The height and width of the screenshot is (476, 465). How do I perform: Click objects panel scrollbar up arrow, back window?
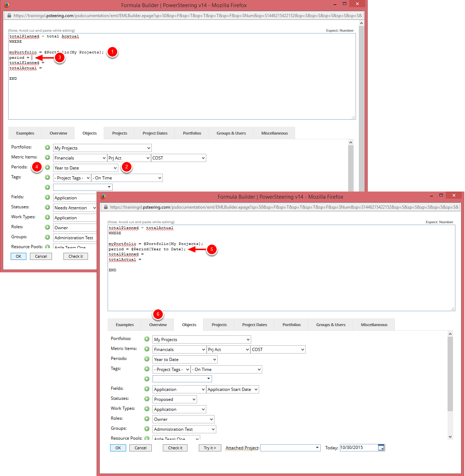351,142
